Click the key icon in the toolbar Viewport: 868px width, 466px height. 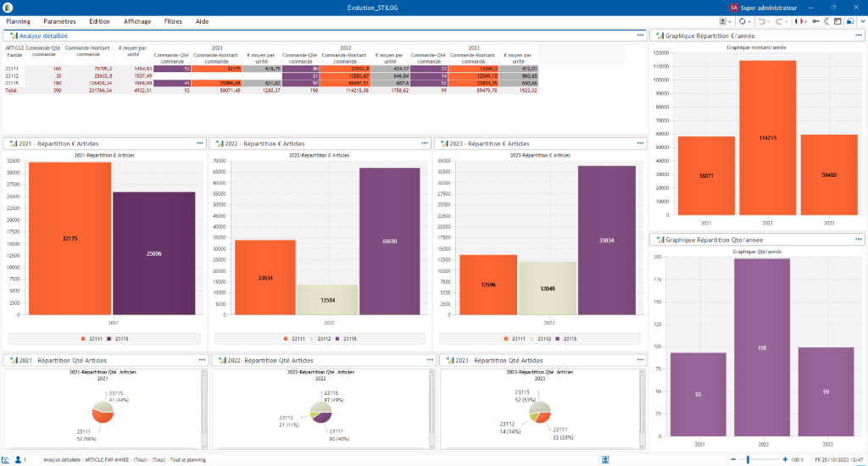tap(815, 20)
